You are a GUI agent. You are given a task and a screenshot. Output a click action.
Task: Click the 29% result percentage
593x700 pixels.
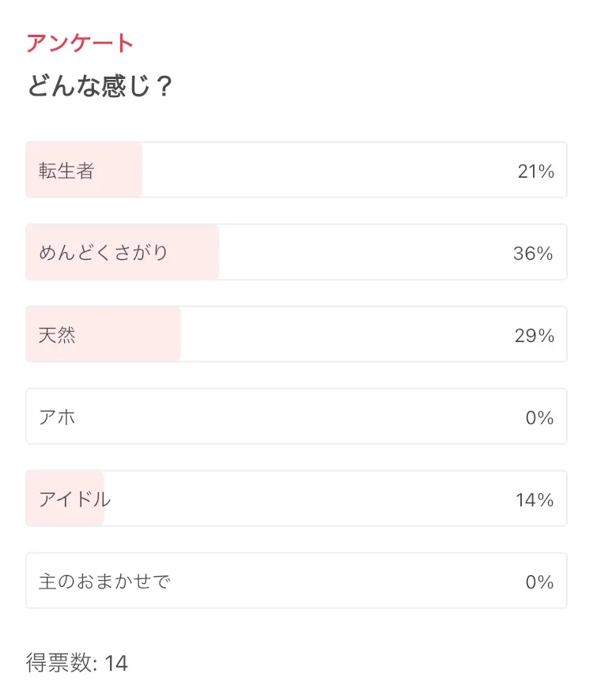(534, 336)
